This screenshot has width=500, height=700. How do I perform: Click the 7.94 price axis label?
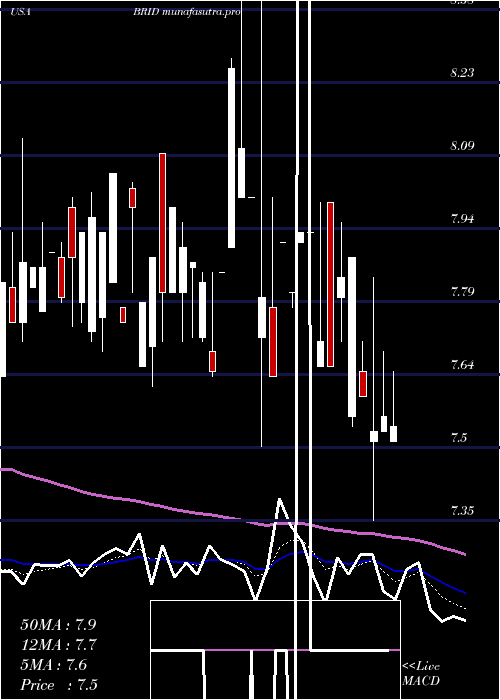[462, 219]
